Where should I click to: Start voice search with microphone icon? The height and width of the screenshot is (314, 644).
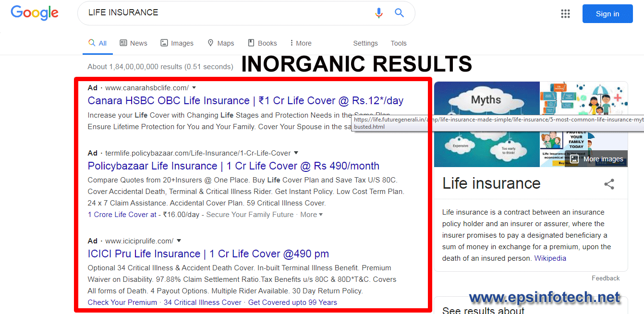click(x=379, y=13)
